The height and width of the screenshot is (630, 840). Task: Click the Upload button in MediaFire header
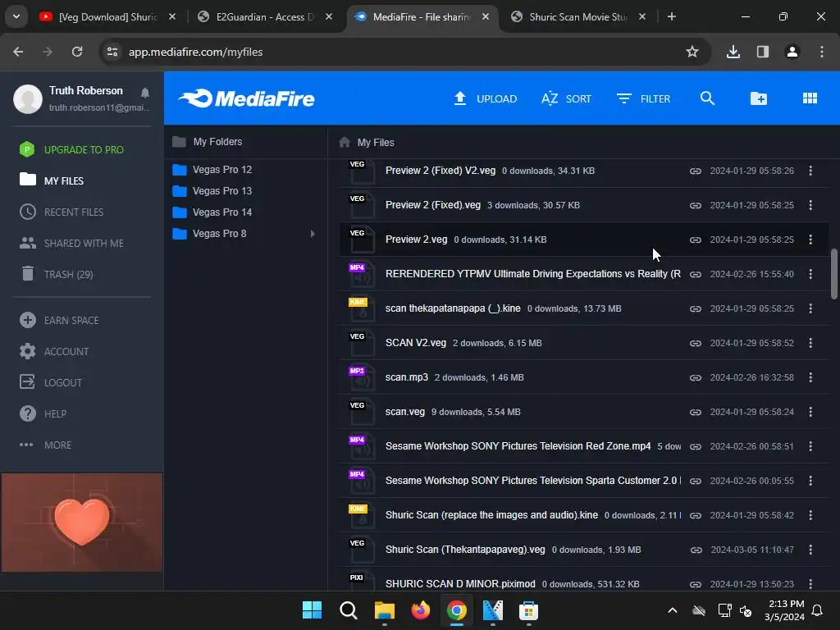pyautogui.click(x=485, y=98)
